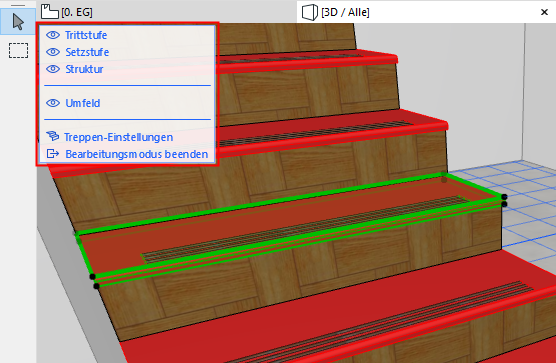Click the Treppen-Einstellungen stair icon

point(53,136)
